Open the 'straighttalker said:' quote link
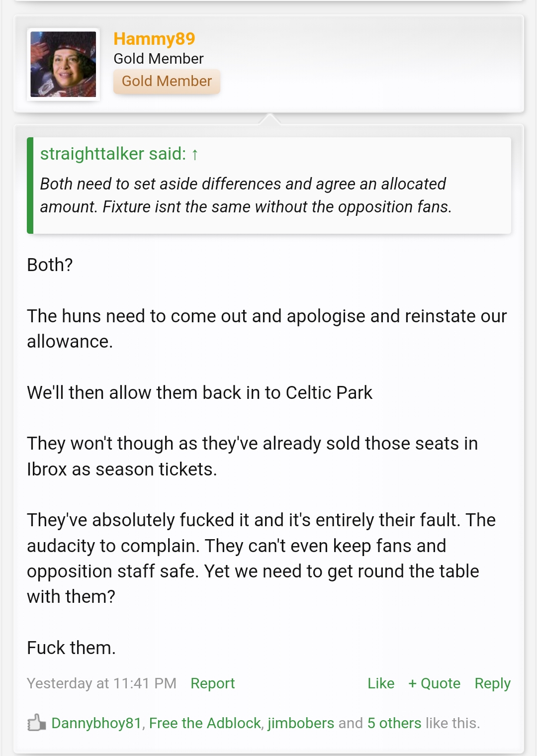The image size is (537, 756). pos(113,154)
